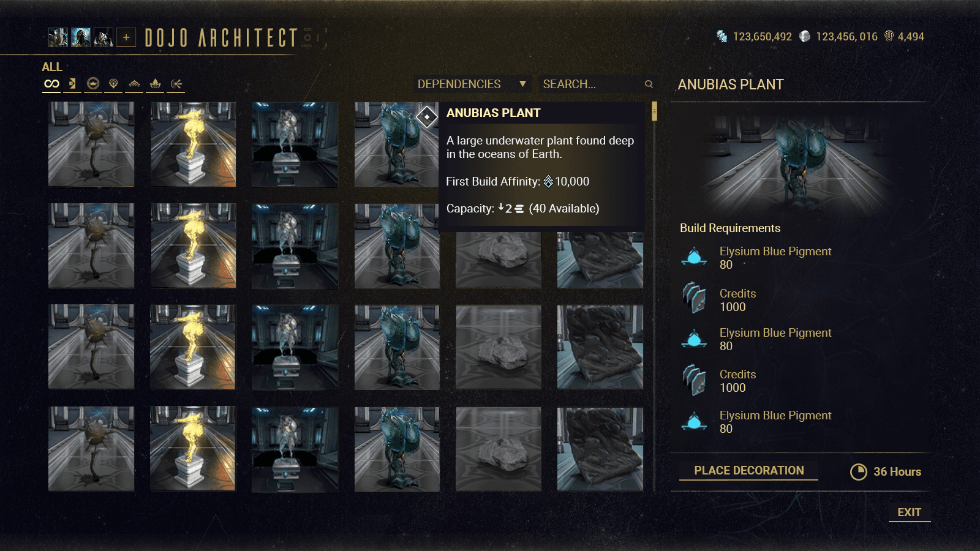This screenshot has height=551, width=980.
Task: Select the Warframe emblem category filter icon
Action: 134,84
